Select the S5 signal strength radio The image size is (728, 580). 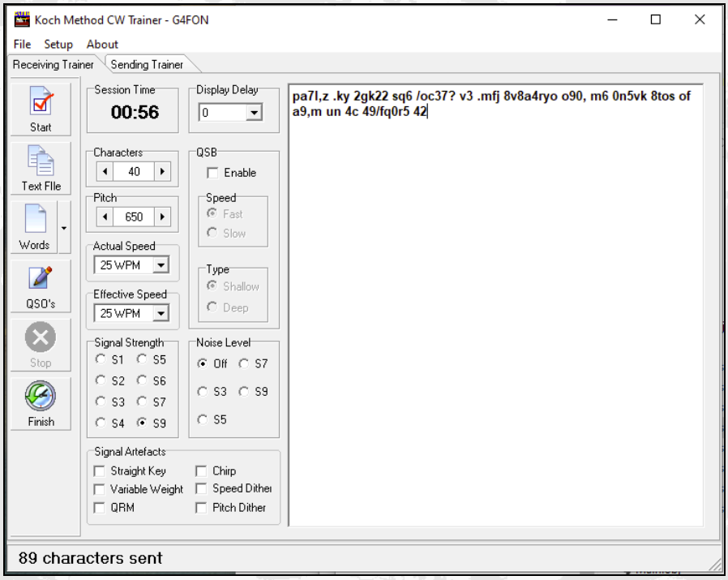(x=142, y=359)
